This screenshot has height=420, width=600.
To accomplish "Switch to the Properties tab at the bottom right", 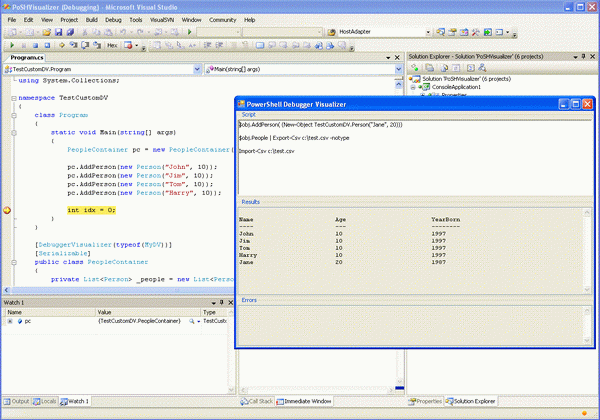I will (425, 401).
